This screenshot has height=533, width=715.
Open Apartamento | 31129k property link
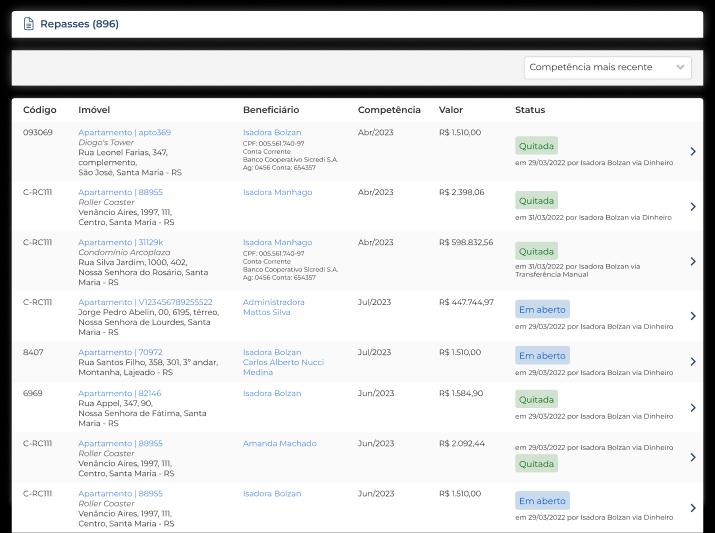pos(120,242)
